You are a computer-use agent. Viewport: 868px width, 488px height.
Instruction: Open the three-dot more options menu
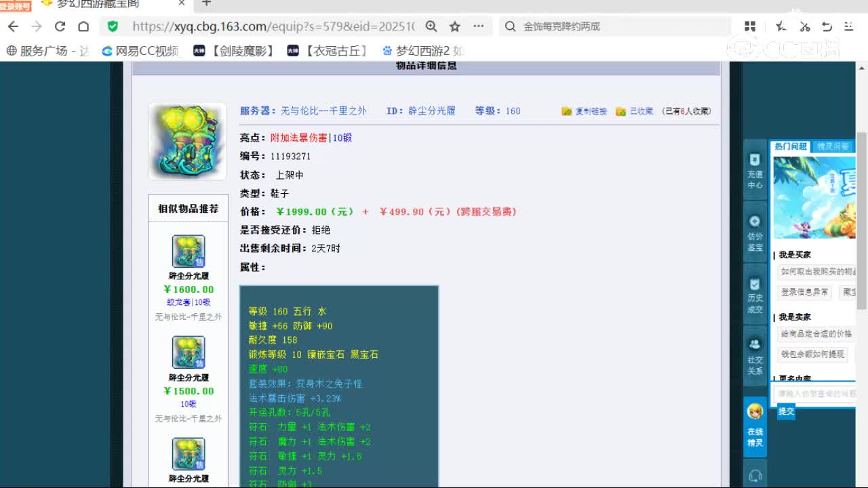pyautogui.click(x=479, y=26)
